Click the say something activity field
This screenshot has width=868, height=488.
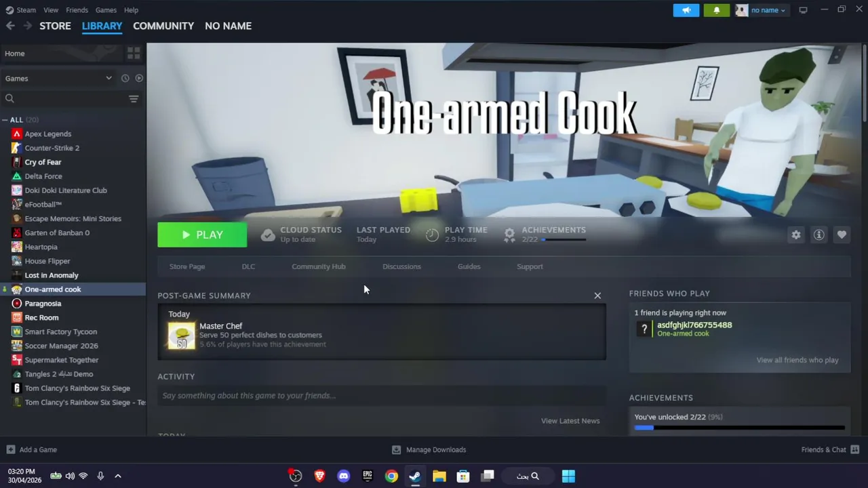tap(382, 396)
